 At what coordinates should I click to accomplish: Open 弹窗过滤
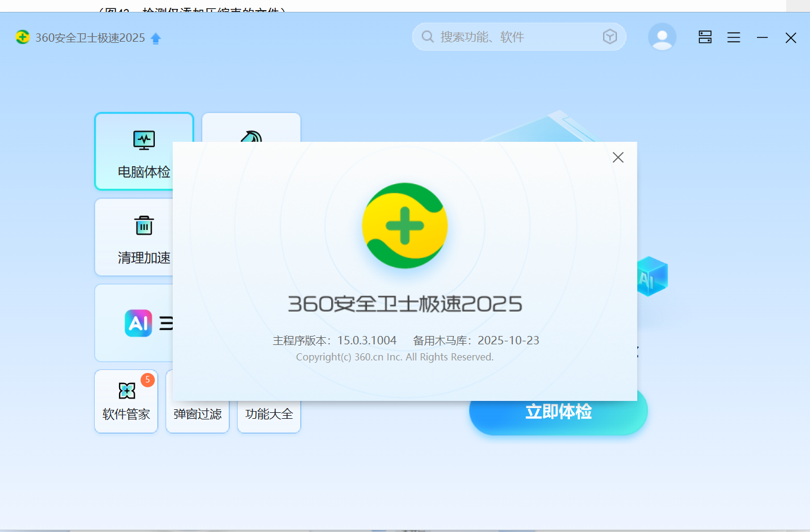pos(198,413)
